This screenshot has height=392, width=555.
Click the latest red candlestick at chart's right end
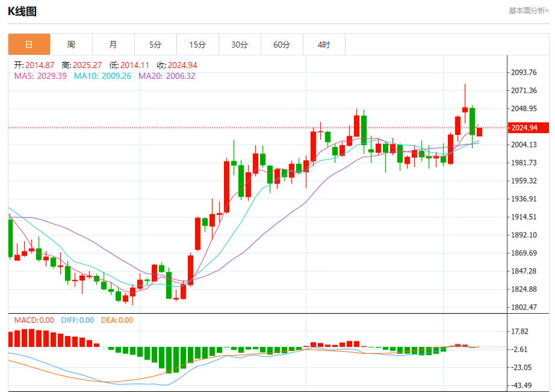pyautogui.click(x=479, y=132)
